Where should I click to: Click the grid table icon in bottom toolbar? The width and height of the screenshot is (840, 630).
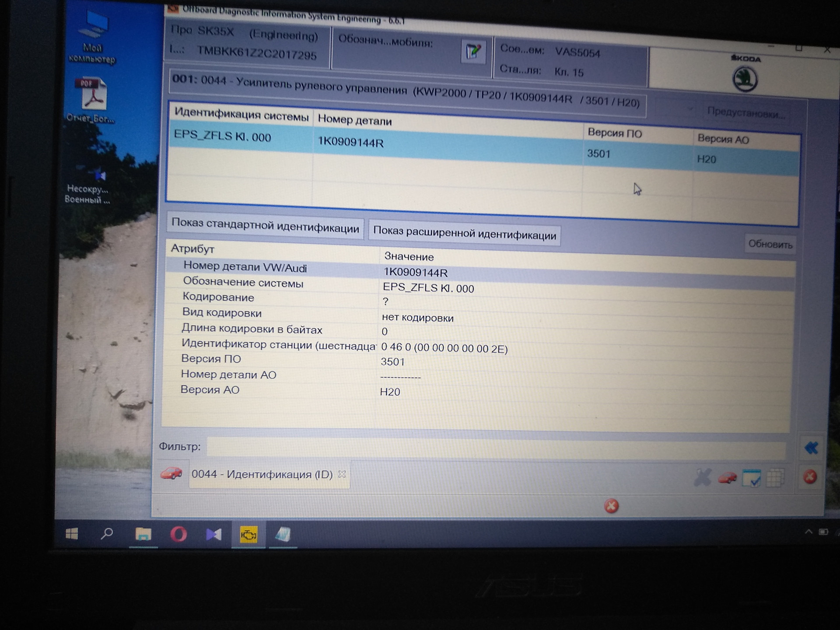[x=775, y=478]
